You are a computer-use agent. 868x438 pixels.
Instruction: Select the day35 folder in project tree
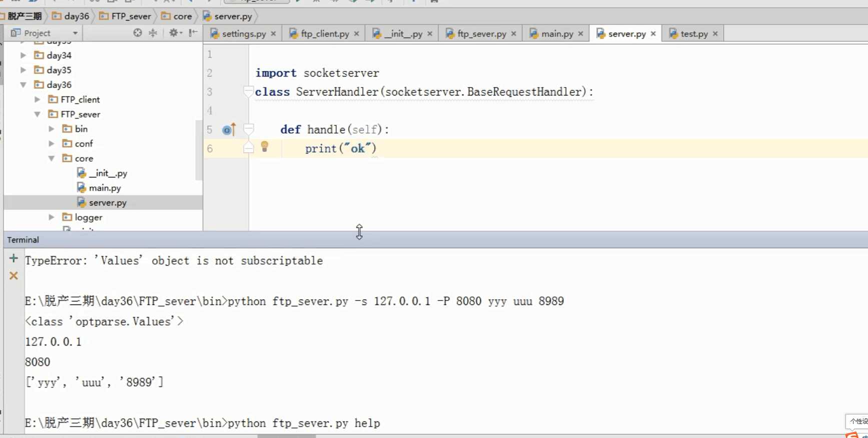click(x=53, y=70)
